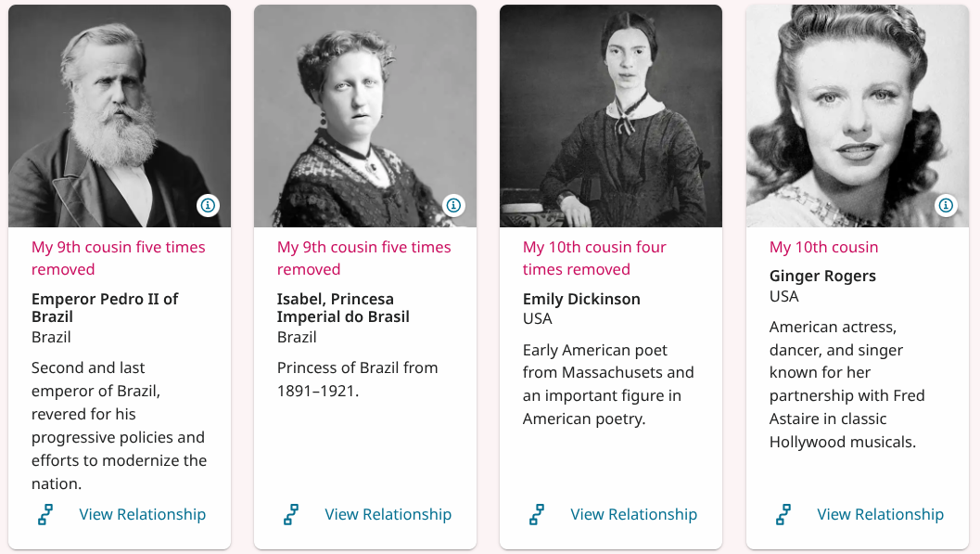Click relationship path icon under Emily Dickinson
The width and height of the screenshot is (980, 554).
[x=537, y=514]
